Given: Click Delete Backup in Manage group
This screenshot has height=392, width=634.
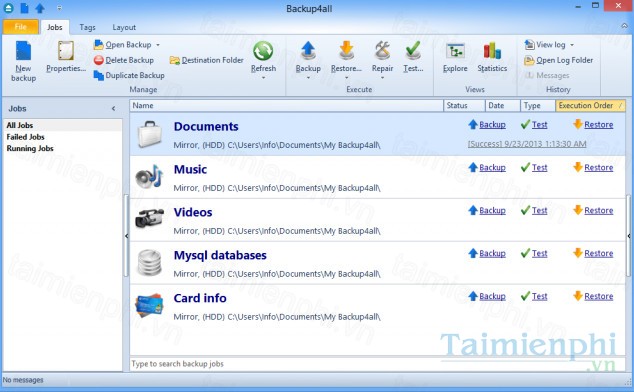Looking at the screenshot, I should coord(124,60).
